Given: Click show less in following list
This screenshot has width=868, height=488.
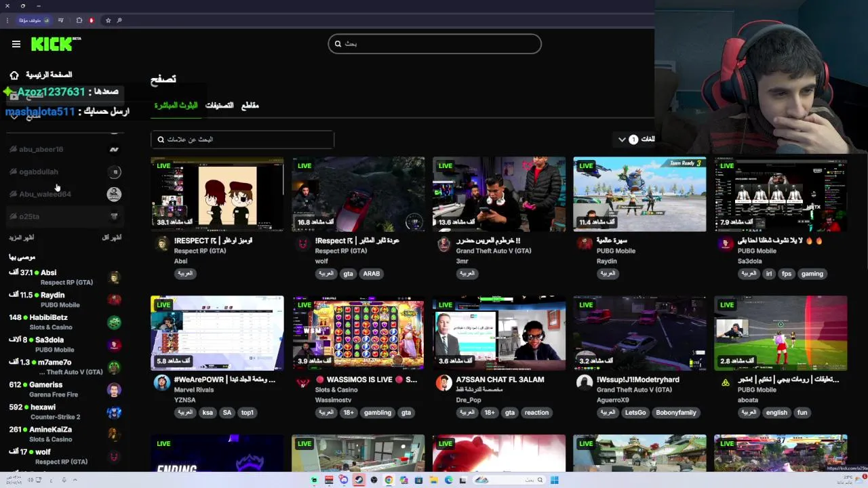Looking at the screenshot, I should (111, 238).
